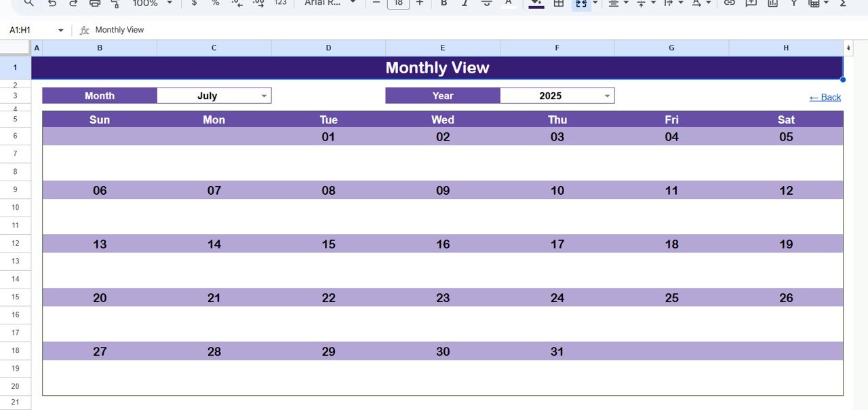Apply the Format as currency icon
Image resolution: width=868 pixels, height=410 pixels.
(x=194, y=3)
